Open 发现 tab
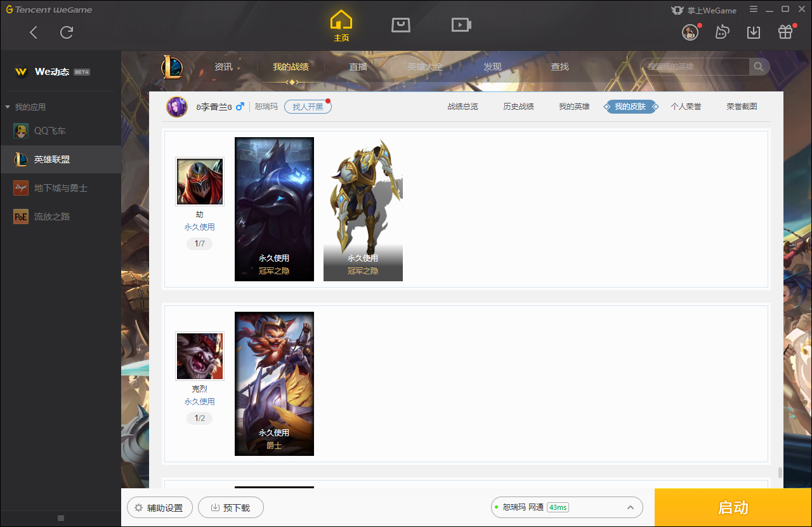The image size is (812, 527). point(492,67)
